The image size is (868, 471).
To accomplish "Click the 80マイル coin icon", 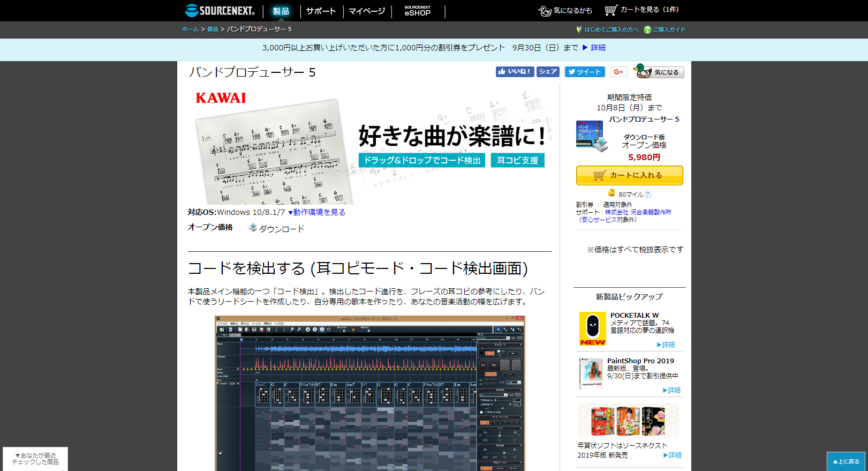I will pos(612,193).
